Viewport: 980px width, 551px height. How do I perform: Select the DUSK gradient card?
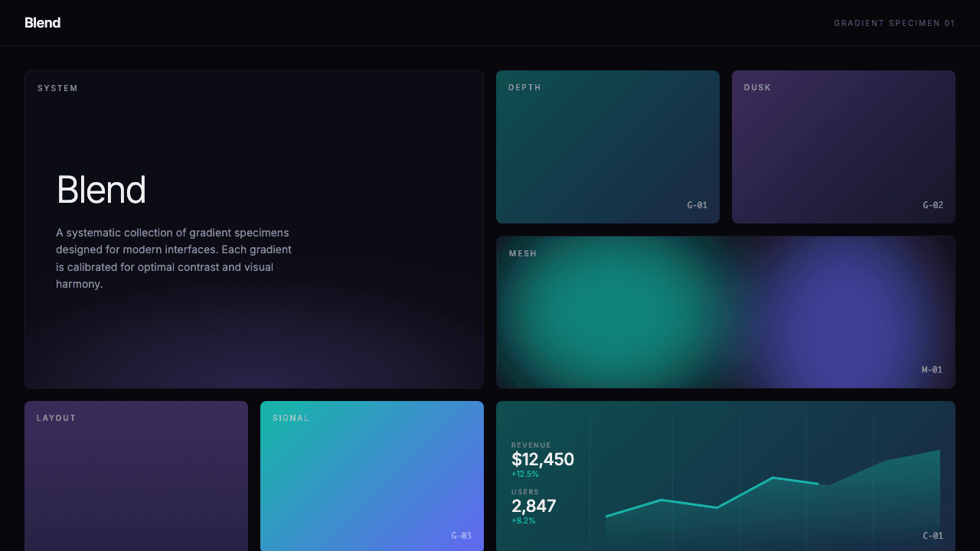pos(844,147)
